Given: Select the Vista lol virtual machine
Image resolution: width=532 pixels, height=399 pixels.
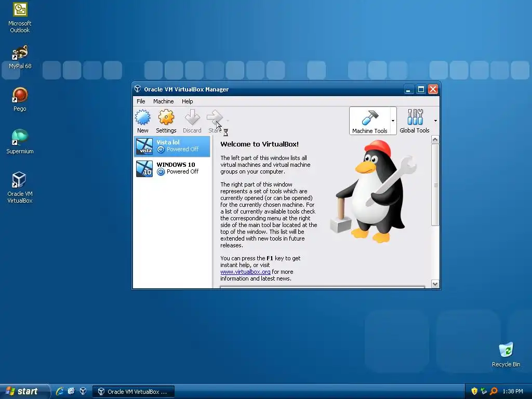Looking at the screenshot, I should [x=172, y=146].
